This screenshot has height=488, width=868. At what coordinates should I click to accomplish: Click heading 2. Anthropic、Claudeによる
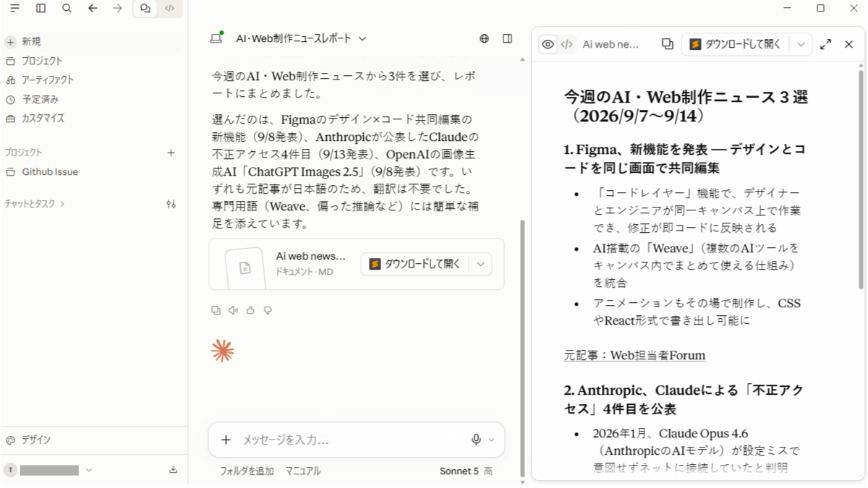(x=684, y=400)
